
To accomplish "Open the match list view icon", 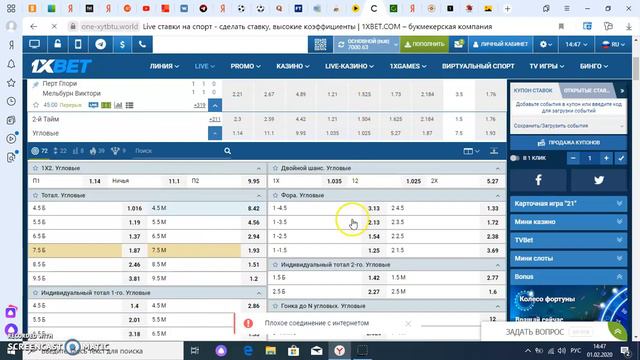I will (129, 105).
